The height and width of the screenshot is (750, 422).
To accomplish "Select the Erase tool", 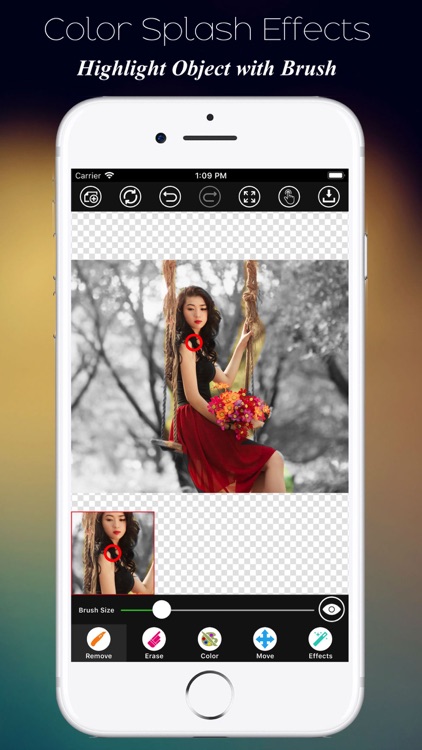I will [x=154, y=643].
